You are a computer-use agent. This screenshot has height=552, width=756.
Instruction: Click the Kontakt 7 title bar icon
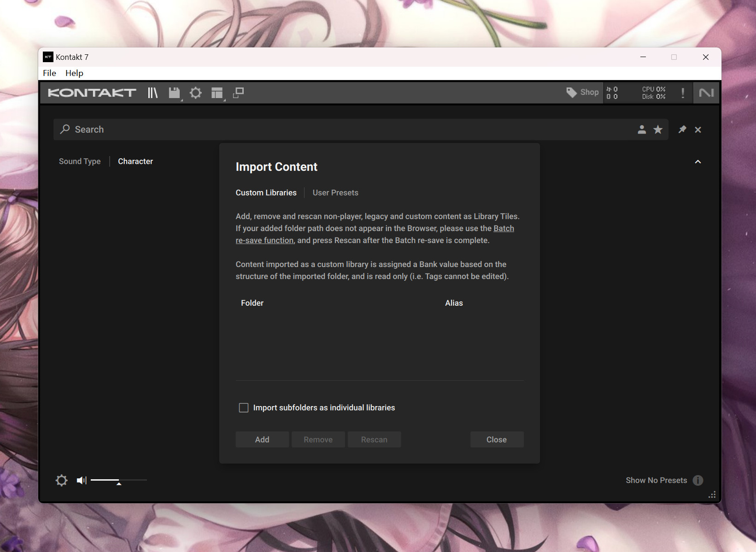[48, 57]
